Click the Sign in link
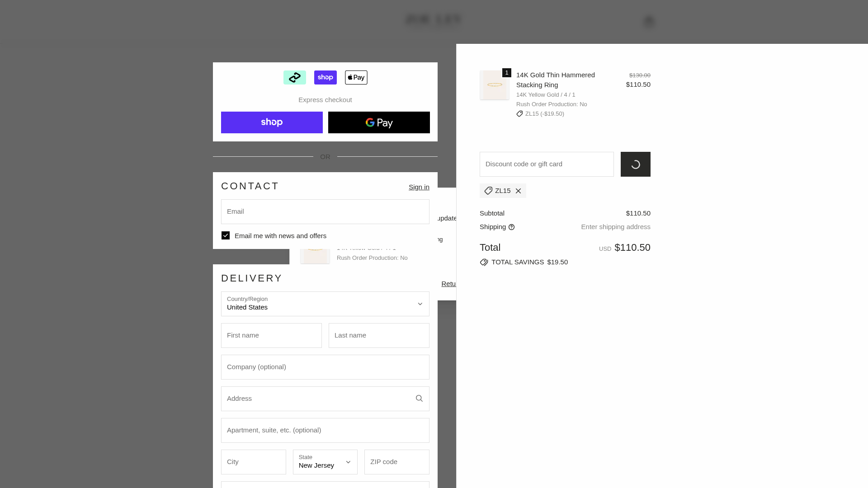868x488 pixels. (419, 187)
